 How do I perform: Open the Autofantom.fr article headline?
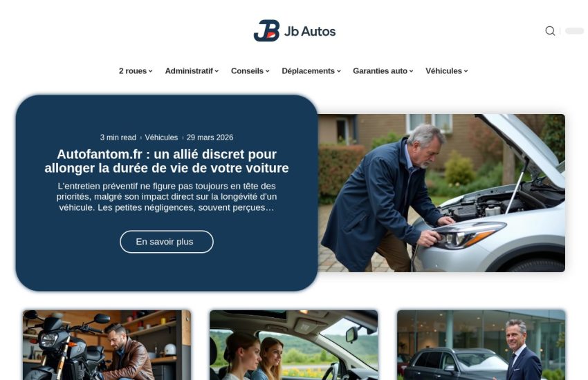pos(167,161)
